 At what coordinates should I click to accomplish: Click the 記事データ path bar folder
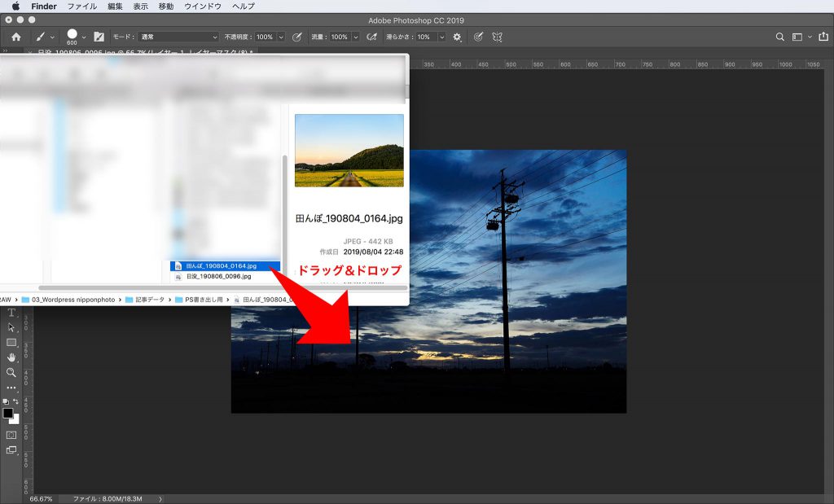145,300
